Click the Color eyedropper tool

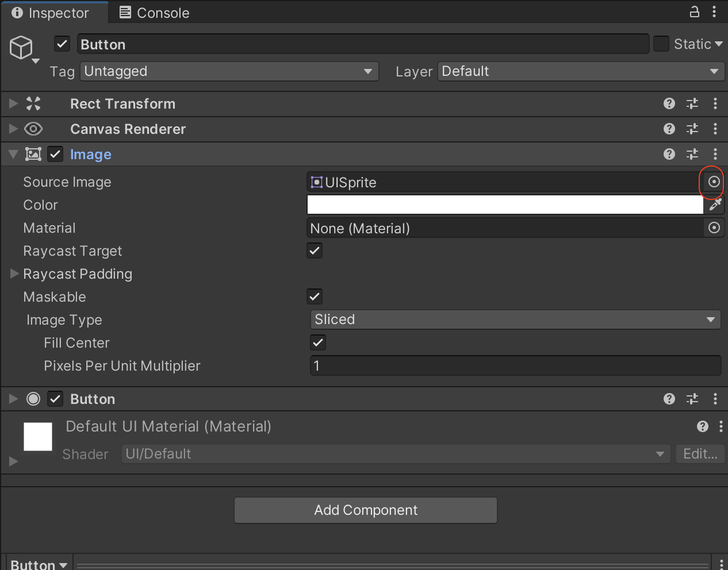pyautogui.click(x=715, y=205)
